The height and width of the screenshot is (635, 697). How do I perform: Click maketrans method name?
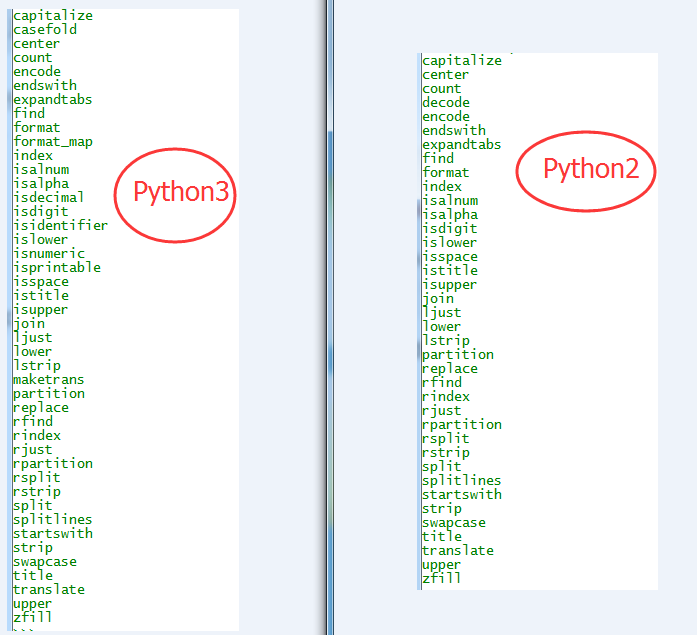click(x=48, y=379)
